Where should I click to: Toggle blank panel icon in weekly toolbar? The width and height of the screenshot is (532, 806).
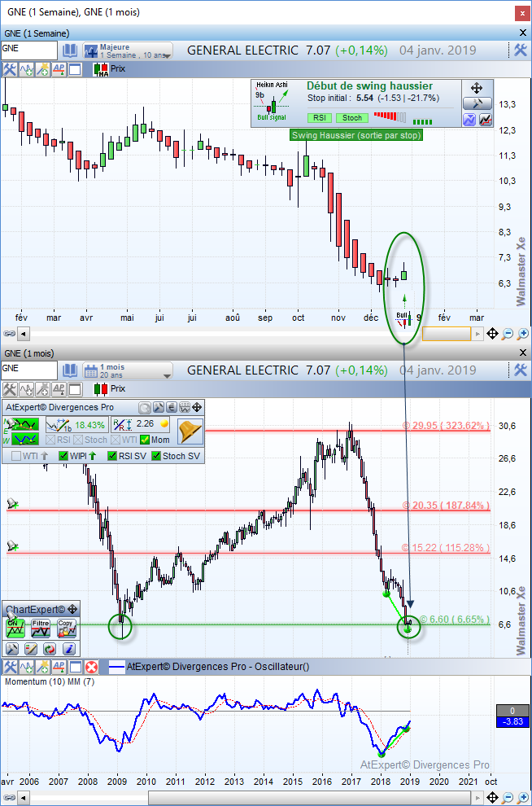pyautogui.click(x=75, y=69)
